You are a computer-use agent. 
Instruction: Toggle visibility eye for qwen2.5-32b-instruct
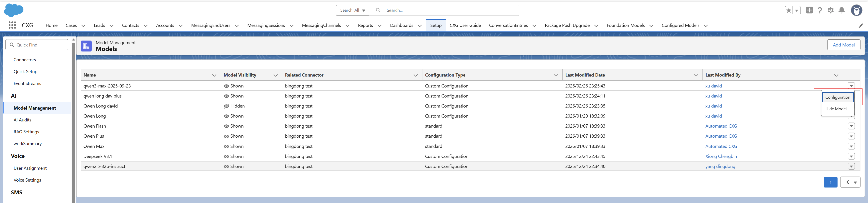pyautogui.click(x=226, y=167)
